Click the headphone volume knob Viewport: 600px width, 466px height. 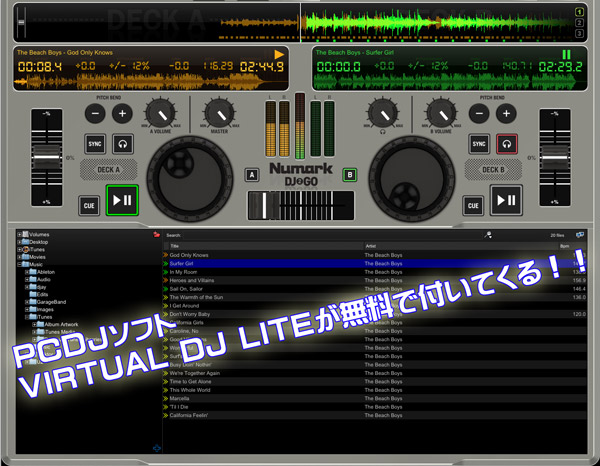[383, 114]
